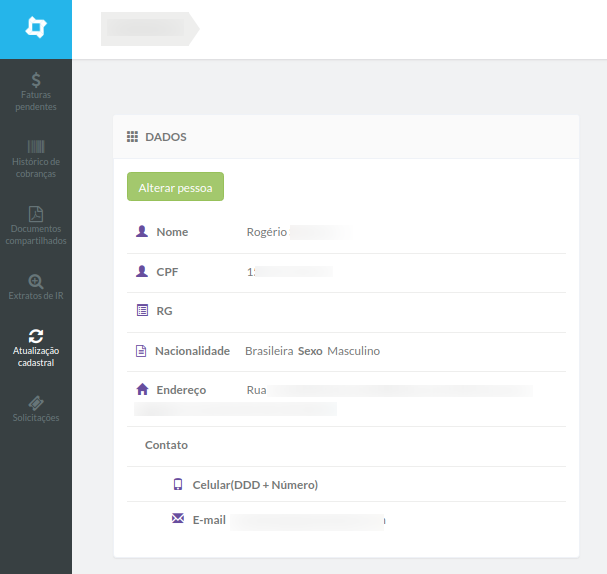This screenshot has width=607, height=574.
Task: Click the document icon beside Nacionalidade
Action: [141, 351]
